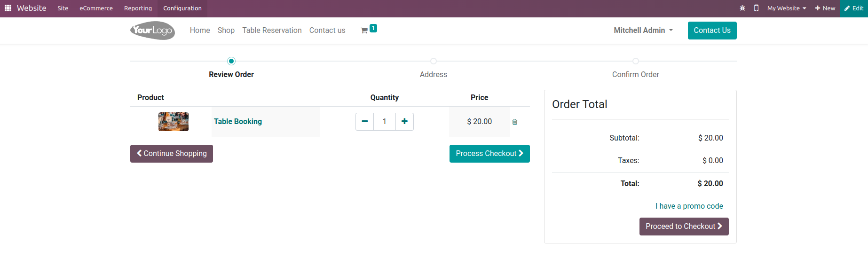868x274 pixels.
Task: Click the Process Checkout button
Action: (489, 154)
